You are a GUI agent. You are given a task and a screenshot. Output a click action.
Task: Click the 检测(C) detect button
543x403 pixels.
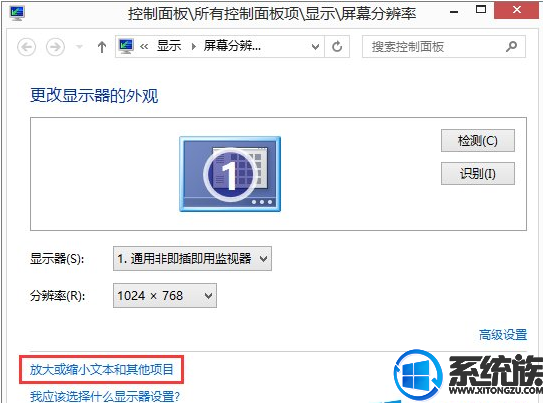pyautogui.click(x=478, y=141)
